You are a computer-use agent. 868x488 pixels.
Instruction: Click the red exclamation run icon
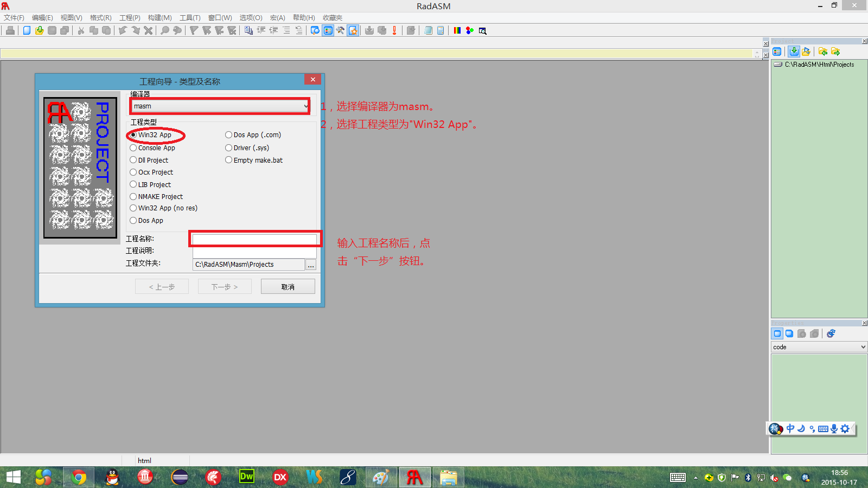[x=394, y=30]
